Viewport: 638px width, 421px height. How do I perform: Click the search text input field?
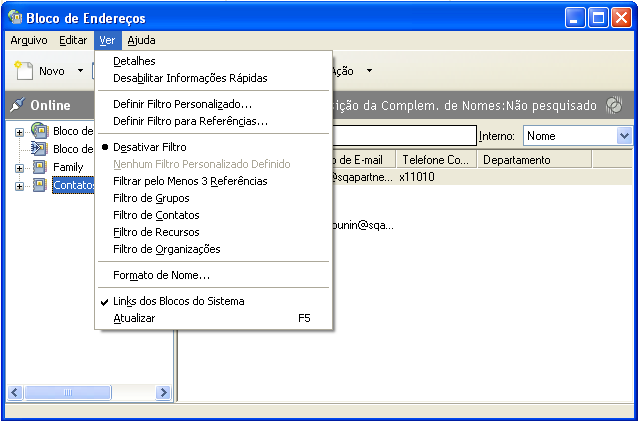[x=404, y=135]
